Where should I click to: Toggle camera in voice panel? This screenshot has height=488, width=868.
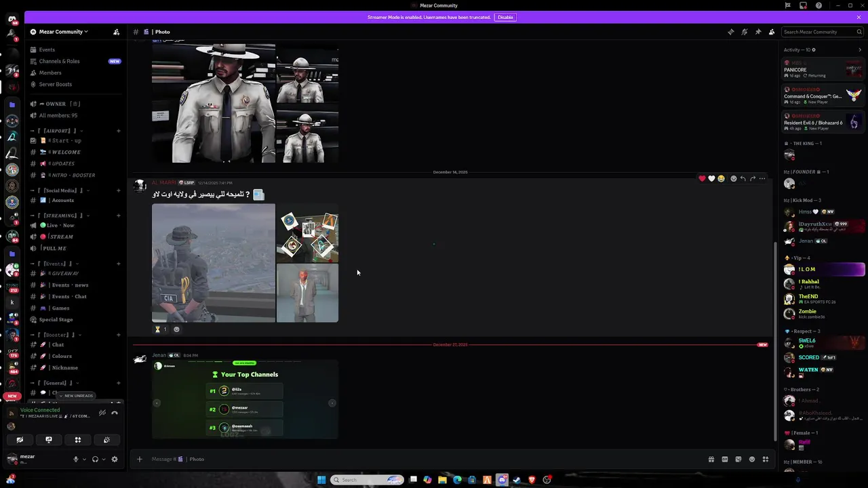20,440
